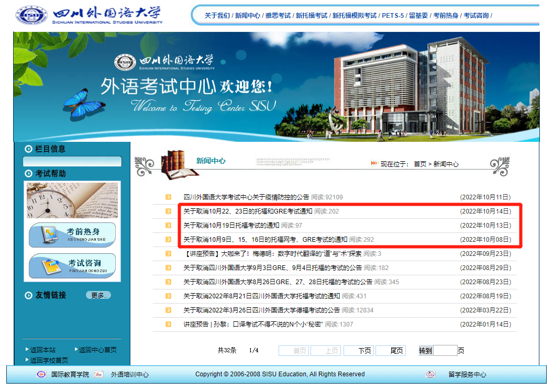Click the Copyright 2006-2008 SISU Education text

point(280,374)
